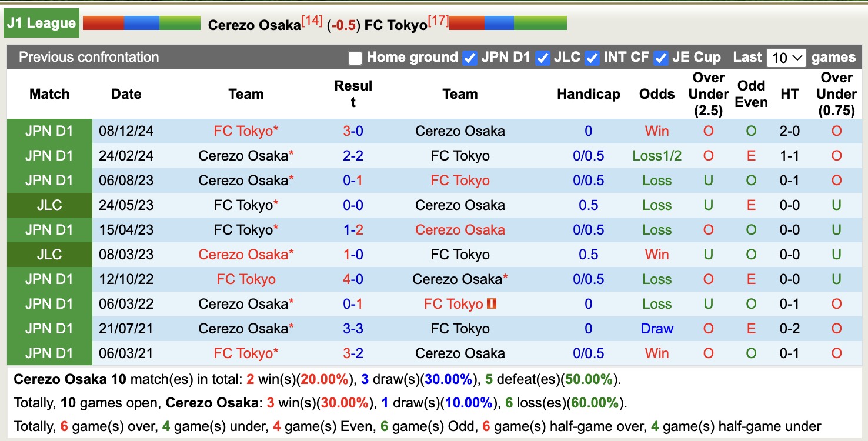Click the orange card icon beside FC Tokyo
868x441 pixels.
click(492, 303)
